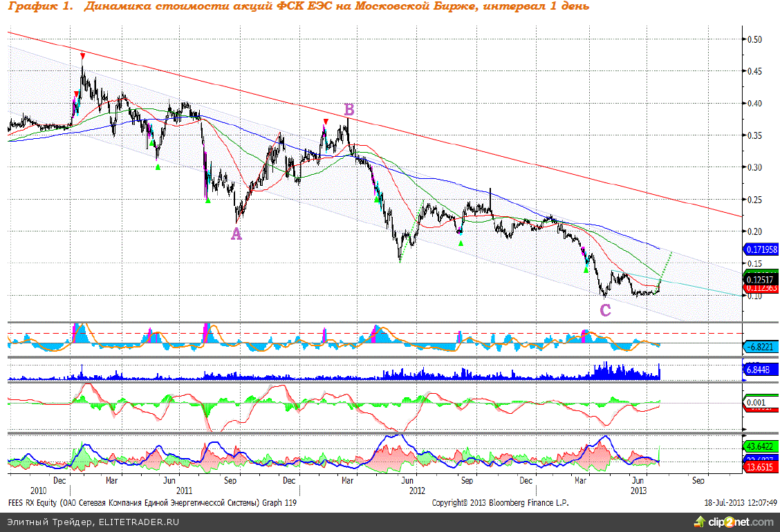
Task: Click the purple letter B wave marker
Action: pos(349,110)
